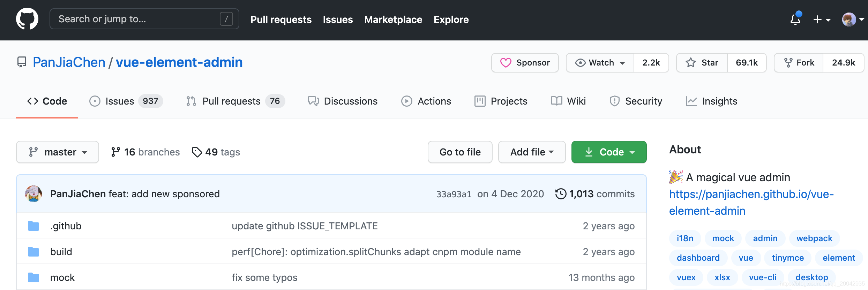The width and height of the screenshot is (868, 290).
Task: Click the Sponsor heart button
Action: click(x=525, y=63)
